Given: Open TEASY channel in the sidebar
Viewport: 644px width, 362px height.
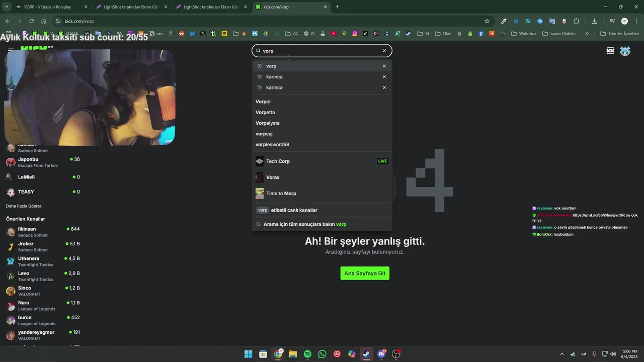Looking at the screenshot, I should (43, 192).
